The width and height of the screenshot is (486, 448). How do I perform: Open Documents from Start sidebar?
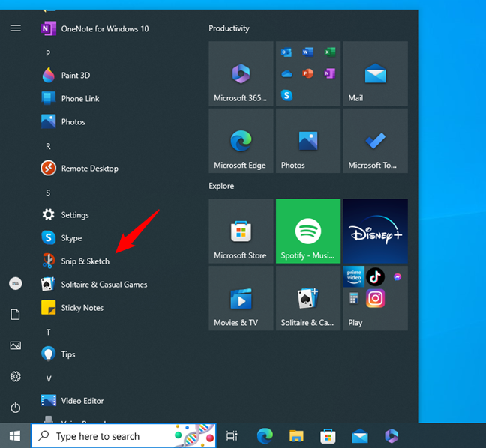pyautogui.click(x=16, y=315)
